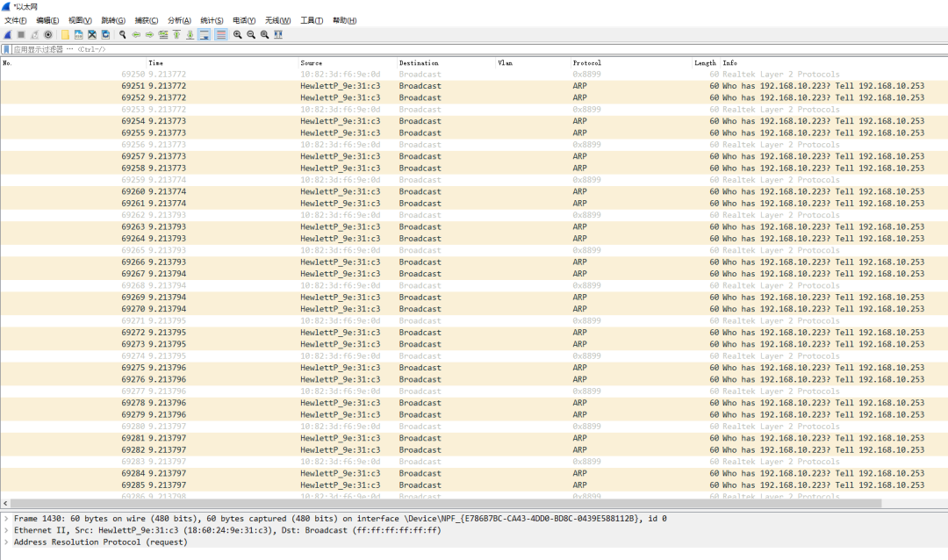This screenshot has height=560, width=948.
Task: Select packet number 69266
Action: click(x=474, y=262)
